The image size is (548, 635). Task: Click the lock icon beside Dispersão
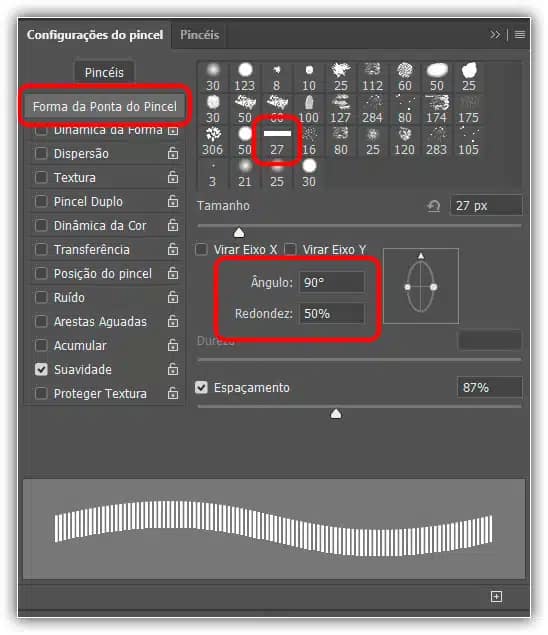(173, 153)
